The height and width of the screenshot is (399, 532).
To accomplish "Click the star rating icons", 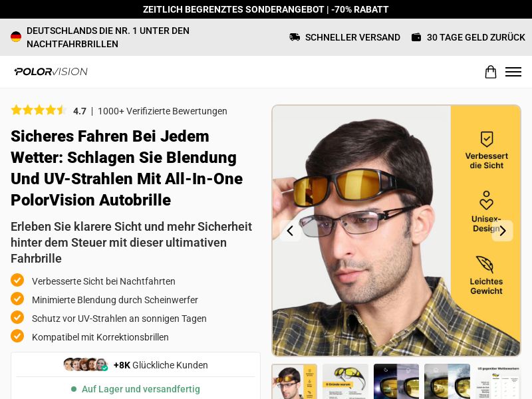I will [x=39, y=110].
